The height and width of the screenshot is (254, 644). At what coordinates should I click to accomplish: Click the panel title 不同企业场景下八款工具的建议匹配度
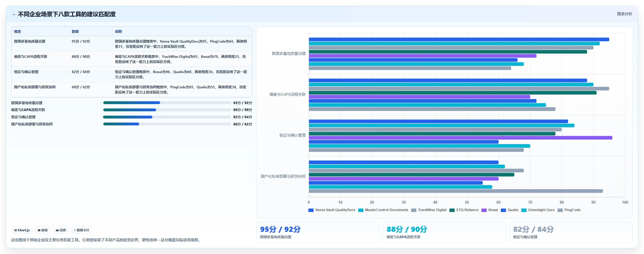67,14
